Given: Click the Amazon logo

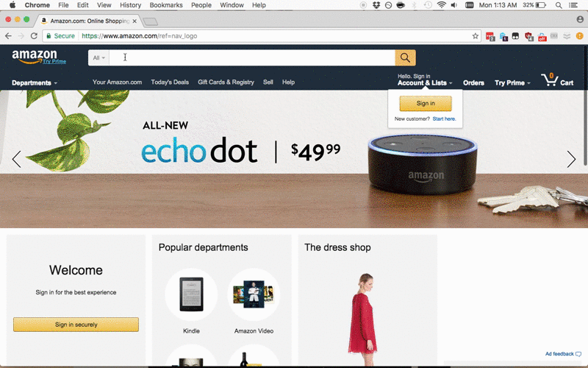Looking at the screenshot, I should pyautogui.click(x=39, y=57).
